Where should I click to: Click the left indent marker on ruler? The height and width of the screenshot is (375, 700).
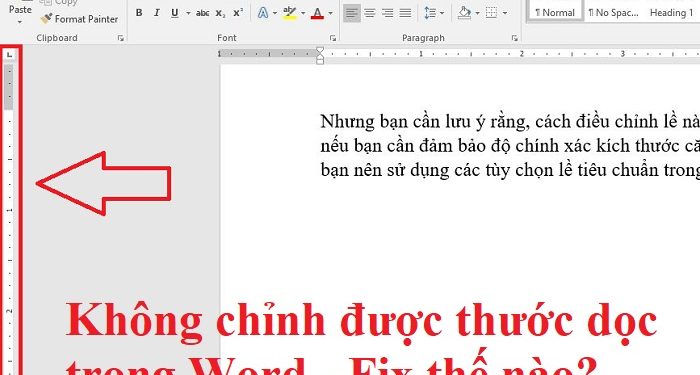(x=320, y=61)
